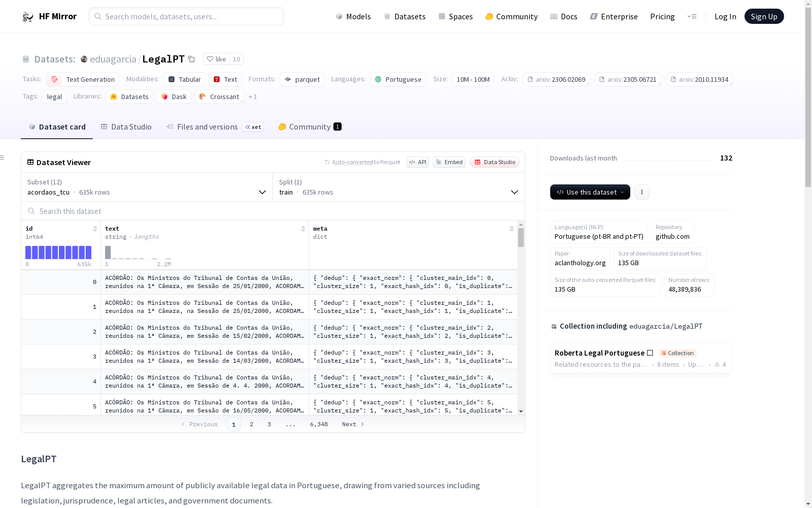Image resolution: width=812 pixels, height=508 pixels.
Task: Expand the +1 more libraries tag
Action: tap(253, 97)
